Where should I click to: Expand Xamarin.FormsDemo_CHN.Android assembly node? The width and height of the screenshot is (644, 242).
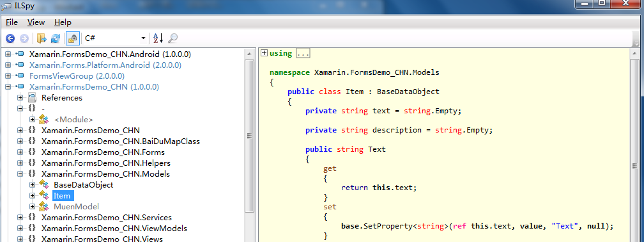8,54
